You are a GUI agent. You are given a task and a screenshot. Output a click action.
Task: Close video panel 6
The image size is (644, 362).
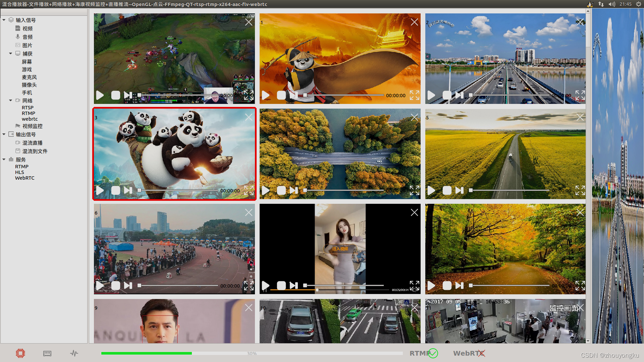pos(249,213)
